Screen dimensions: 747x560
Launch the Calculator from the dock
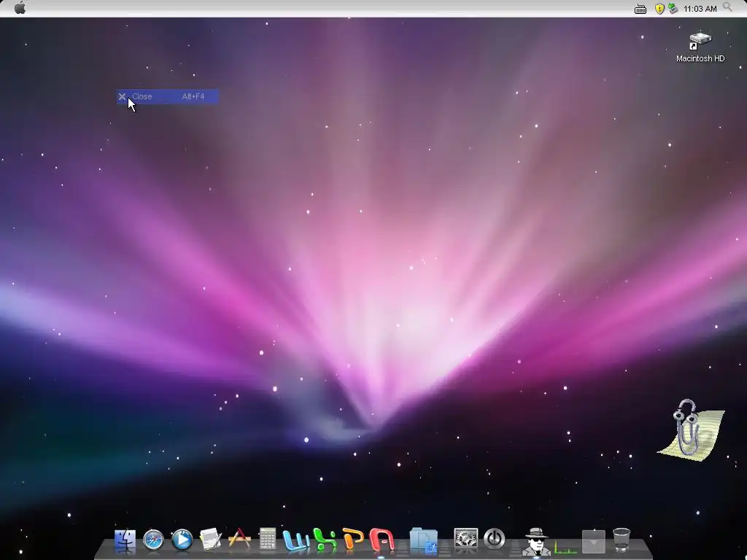[267, 540]
